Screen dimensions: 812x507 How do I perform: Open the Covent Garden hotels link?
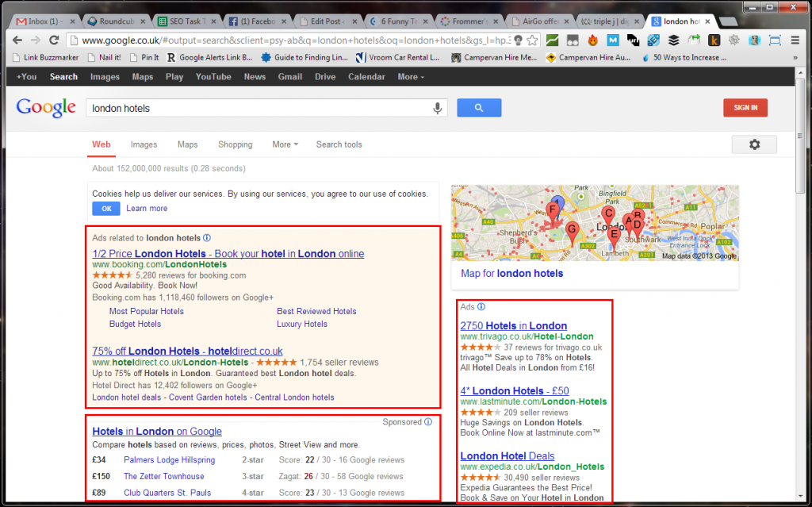[208, 398]
